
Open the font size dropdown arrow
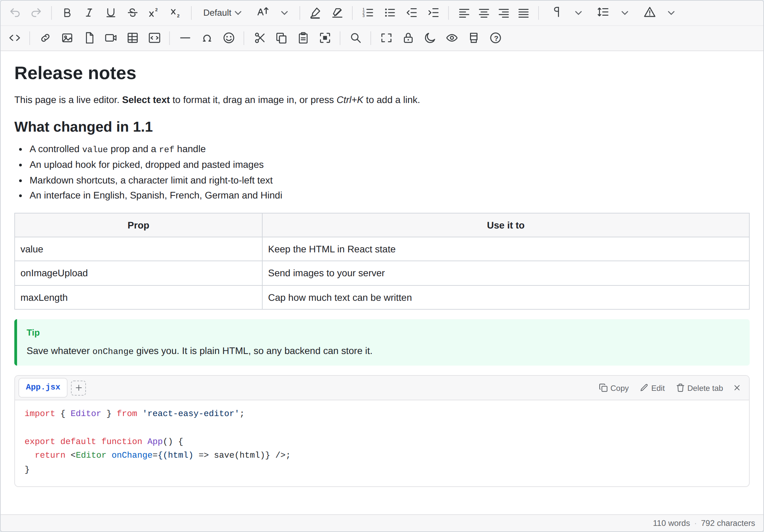pyautogui.click(x=284, y=13)
